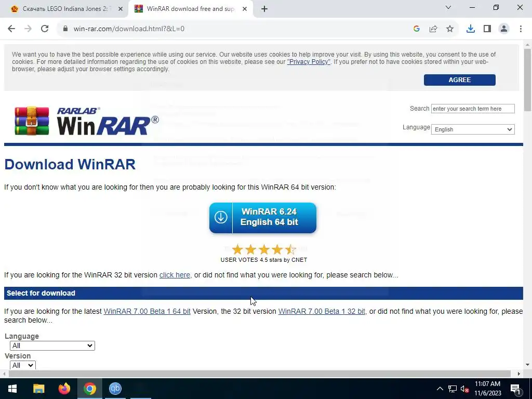Image resolution: width=532 pixels, height=399 pixels.
Task: Click the WinRAR logo
Action: pos(87,121)
